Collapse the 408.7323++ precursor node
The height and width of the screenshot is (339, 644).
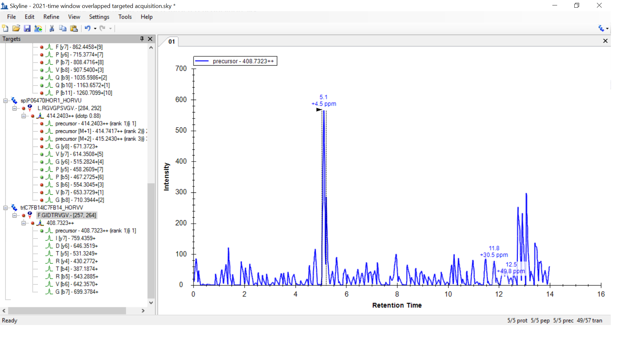(24, 223)
